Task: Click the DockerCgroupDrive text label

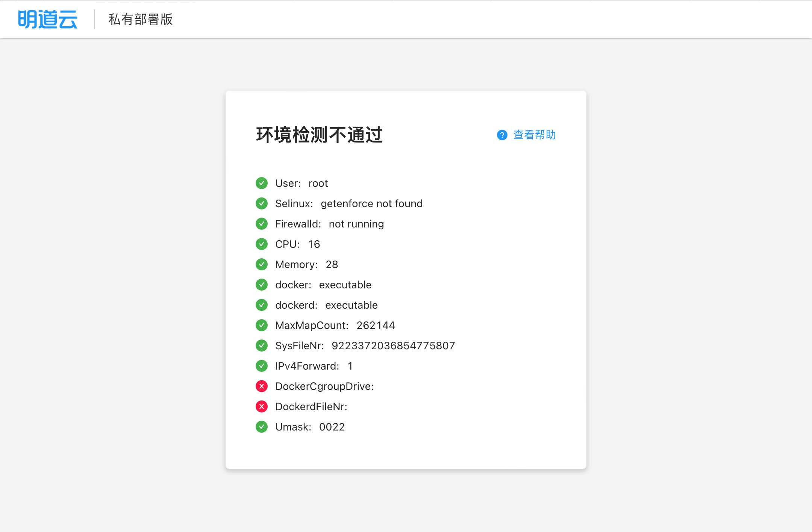Action: coord(324,386)
